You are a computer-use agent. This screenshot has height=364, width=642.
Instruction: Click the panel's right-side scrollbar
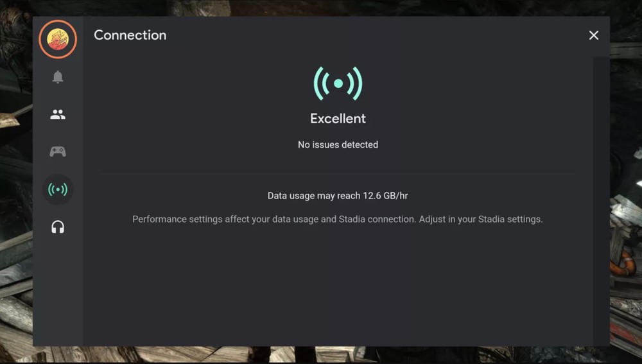pyautogui.click(x=601, y=193)
